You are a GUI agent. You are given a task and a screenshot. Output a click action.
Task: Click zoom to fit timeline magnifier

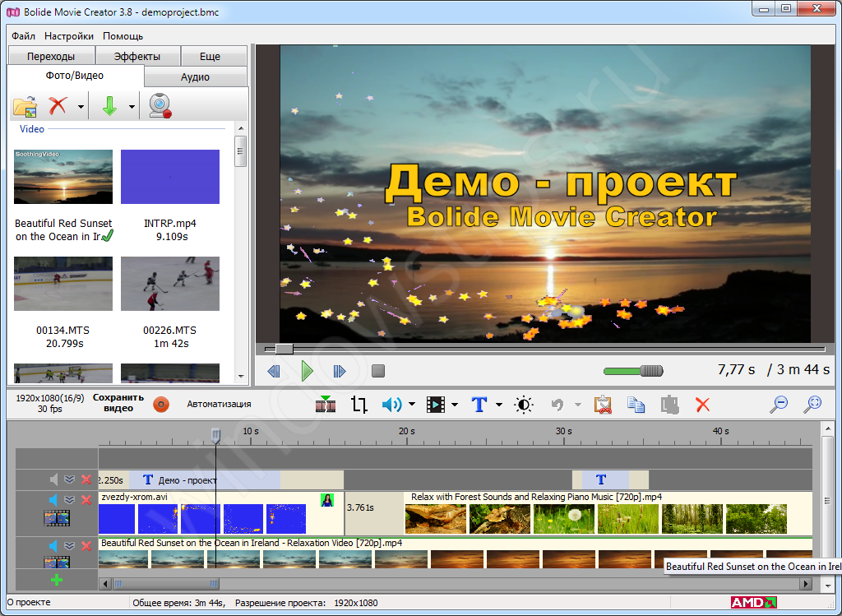(812, 405)
